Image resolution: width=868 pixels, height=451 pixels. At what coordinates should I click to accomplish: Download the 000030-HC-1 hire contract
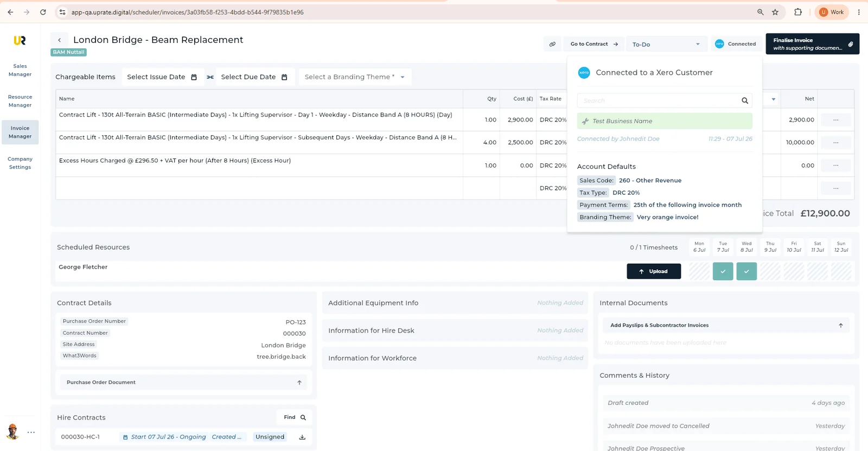click(x=302, y=437)
